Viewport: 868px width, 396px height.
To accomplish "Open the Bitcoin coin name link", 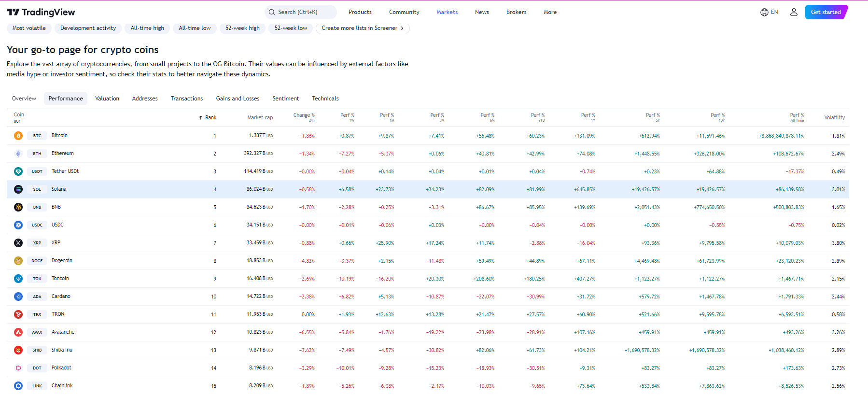I will [59, 136].
